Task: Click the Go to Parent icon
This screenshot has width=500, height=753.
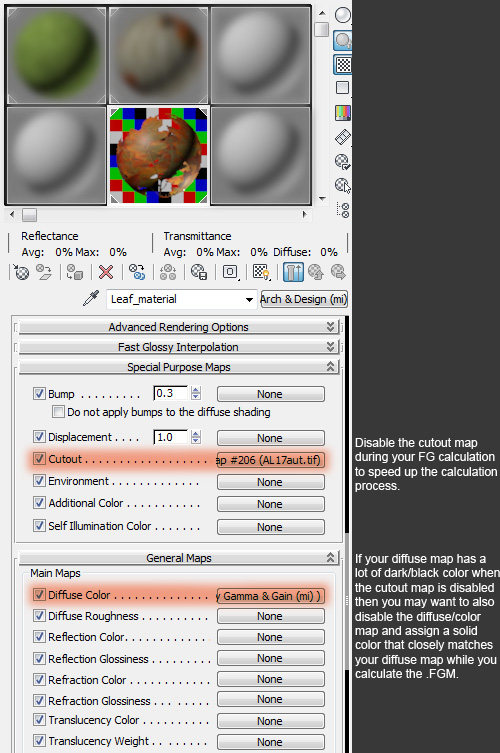Action: [x=316, y=272]
